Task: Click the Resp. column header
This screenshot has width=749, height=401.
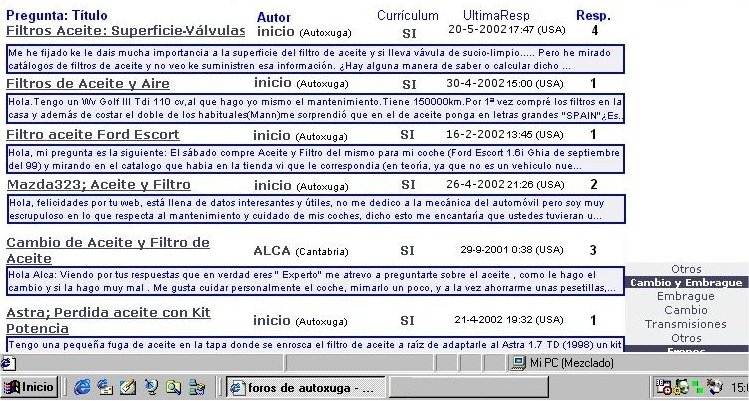Action: point(593,15)
